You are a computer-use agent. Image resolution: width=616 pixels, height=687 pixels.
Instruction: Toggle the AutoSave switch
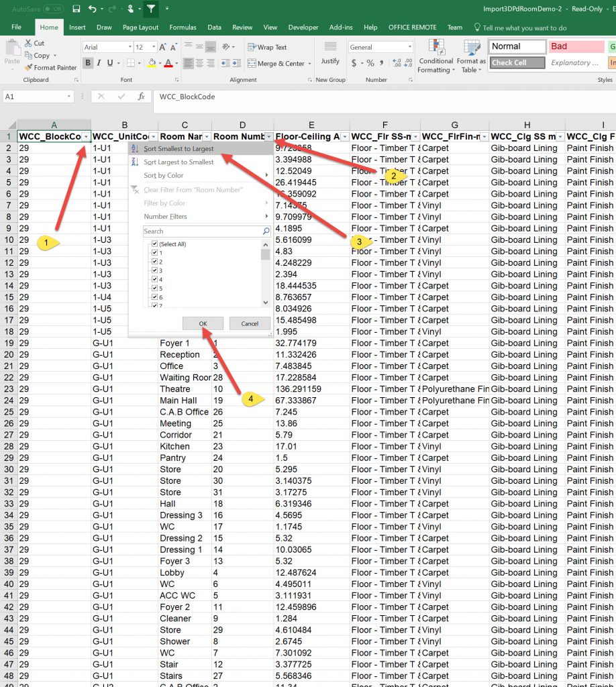(54, 9)
